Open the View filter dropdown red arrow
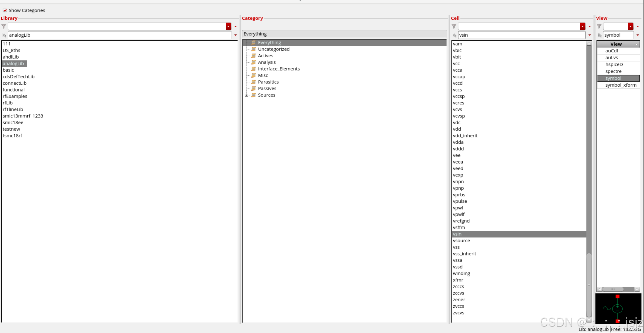The image size is (644, 333). pyautogui.click(x=630, y=26)
